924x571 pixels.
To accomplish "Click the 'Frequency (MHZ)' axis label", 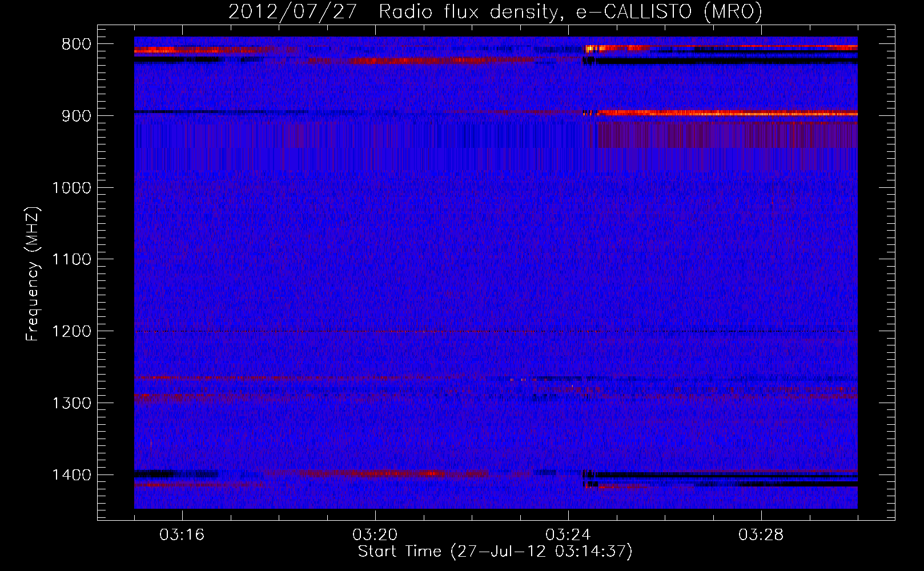I will (x=33, y=274).
